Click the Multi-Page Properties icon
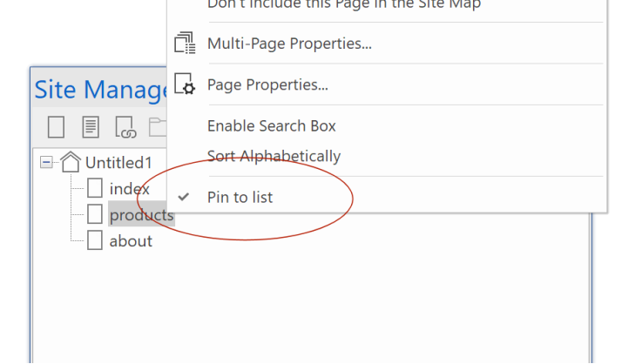The width and height of the screenshot is (635, 364). [x=185, y=44]
